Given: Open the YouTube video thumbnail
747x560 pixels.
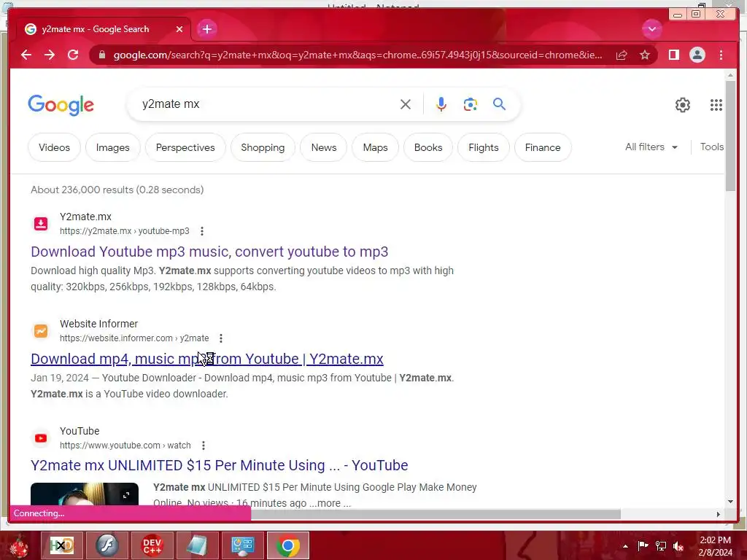Looking at the screenshot, I should pyautogui.click(x=85, y=494).
